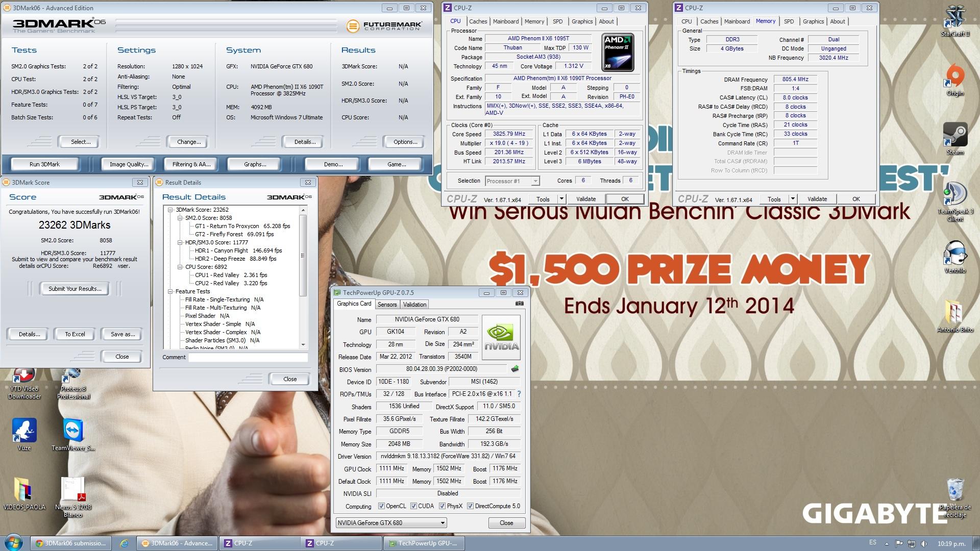The height and width of the screenshot is (551, 980).
Task: Click the Action Center flag tray icon
Action: [899, 543]
